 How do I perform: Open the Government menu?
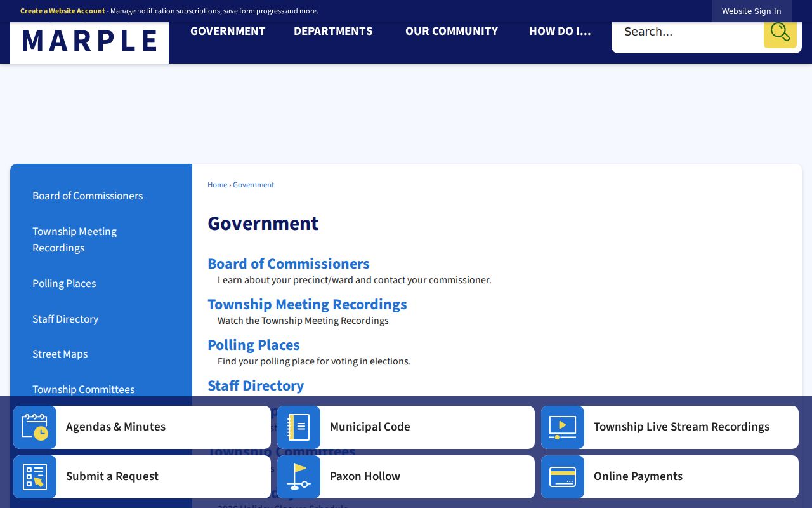pyautogui.click(x=228, y=31)
